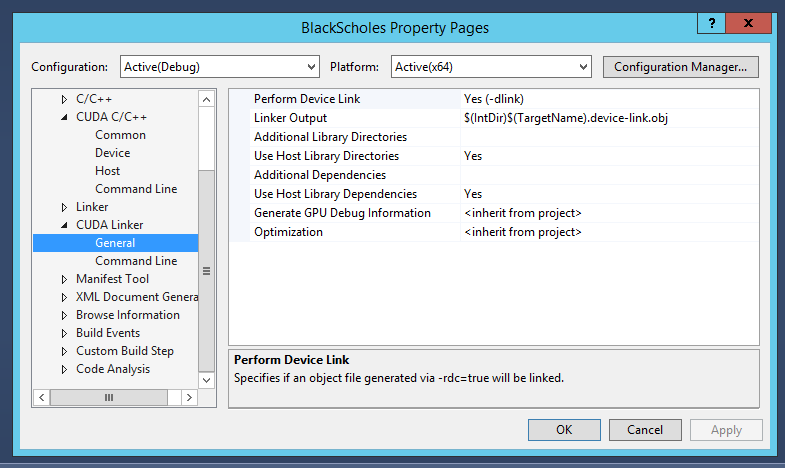Expand the Manifest Tool node
Image resolution: width=785 pixels, height=468 pixels.
[65, 279]
